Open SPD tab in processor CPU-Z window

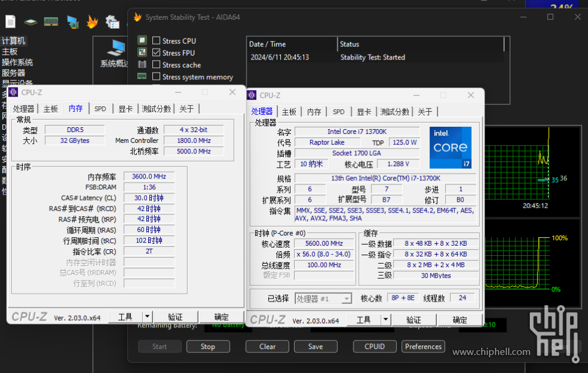[x=338, y=112]
